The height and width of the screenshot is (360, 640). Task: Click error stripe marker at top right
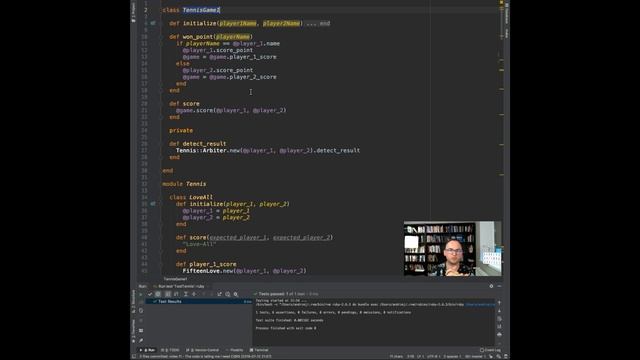pos(501,2)
